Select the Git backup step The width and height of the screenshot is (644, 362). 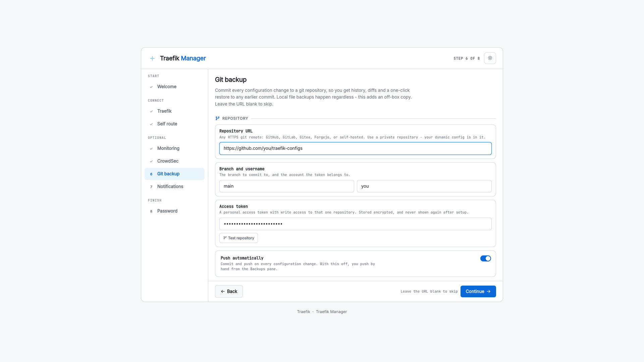174,174
